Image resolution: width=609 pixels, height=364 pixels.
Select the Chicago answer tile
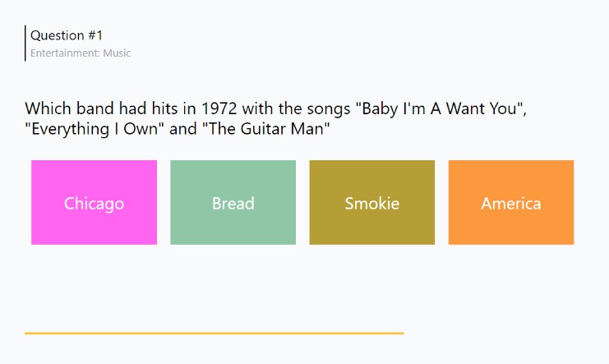[94, 203]
